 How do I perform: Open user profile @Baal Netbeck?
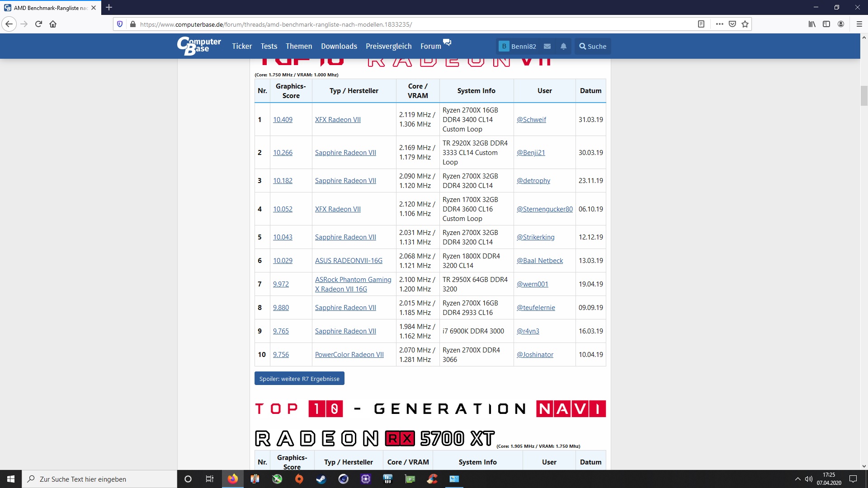[540, 261]
